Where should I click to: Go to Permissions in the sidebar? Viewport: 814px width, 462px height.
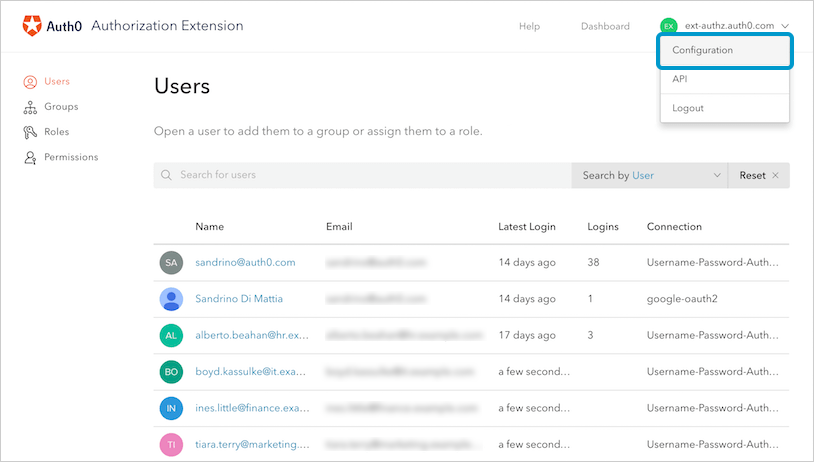71,157
